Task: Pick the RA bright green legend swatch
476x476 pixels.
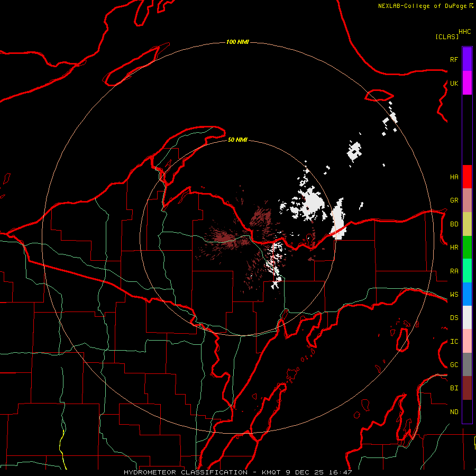Action: point(467,271)
